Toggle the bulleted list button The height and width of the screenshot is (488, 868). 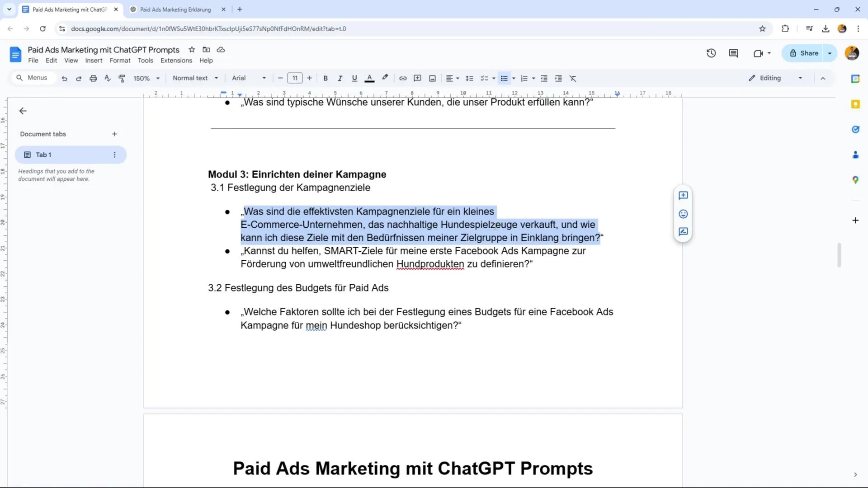[x=504, y=78]
